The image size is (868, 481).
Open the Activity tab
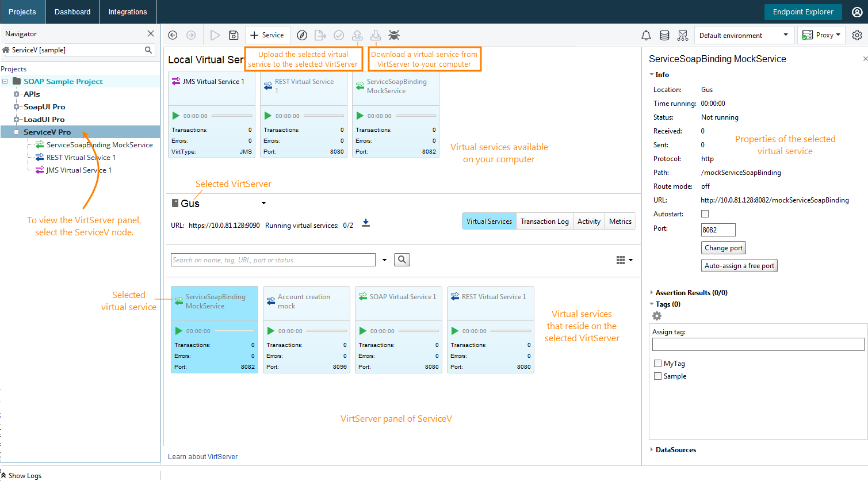pyautogui.click(x=589, y=221)
